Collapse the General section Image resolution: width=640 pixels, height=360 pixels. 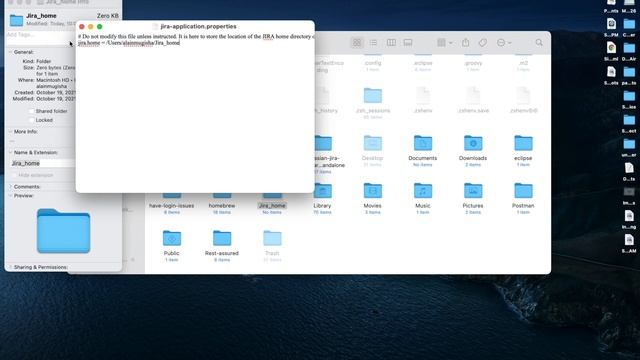point(10,52)
